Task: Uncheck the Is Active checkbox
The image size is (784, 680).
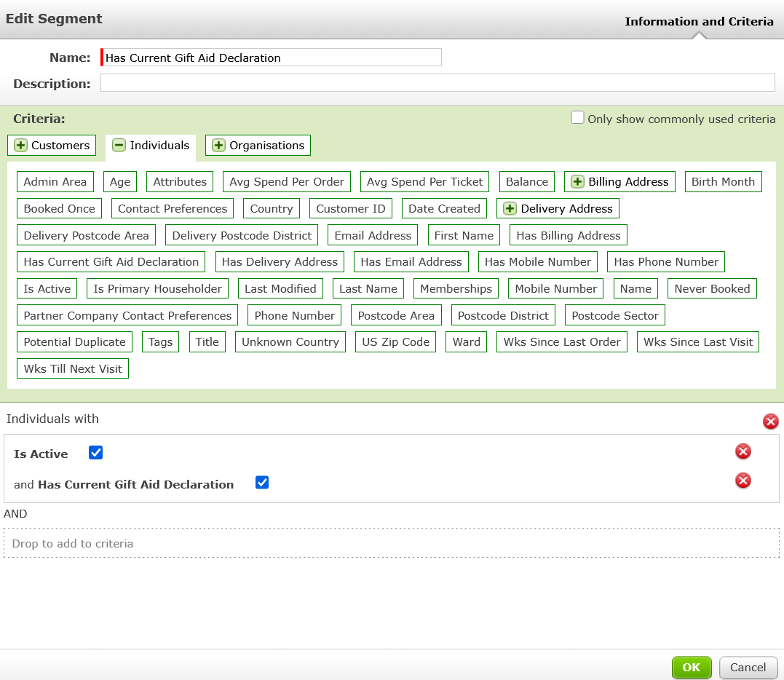Action: [x=95, y=453]
